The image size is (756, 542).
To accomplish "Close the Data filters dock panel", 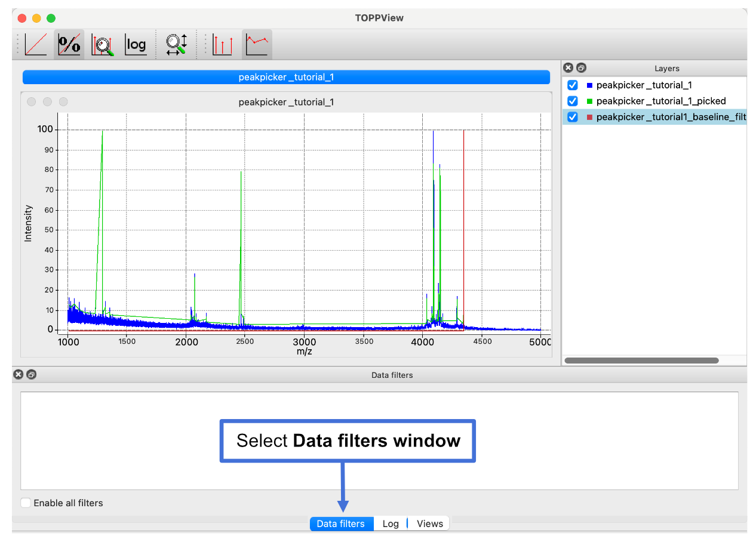I will [x=19, y=374].
